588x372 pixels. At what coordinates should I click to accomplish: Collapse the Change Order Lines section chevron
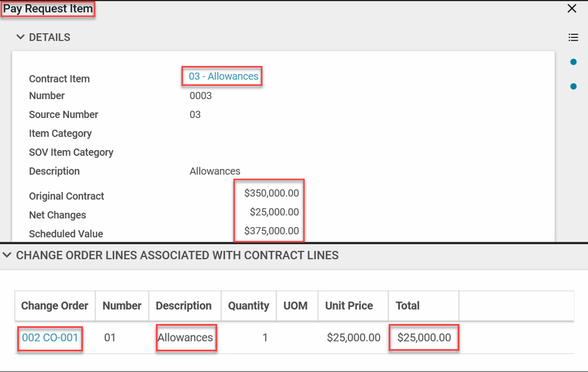(x=7, y=256)
